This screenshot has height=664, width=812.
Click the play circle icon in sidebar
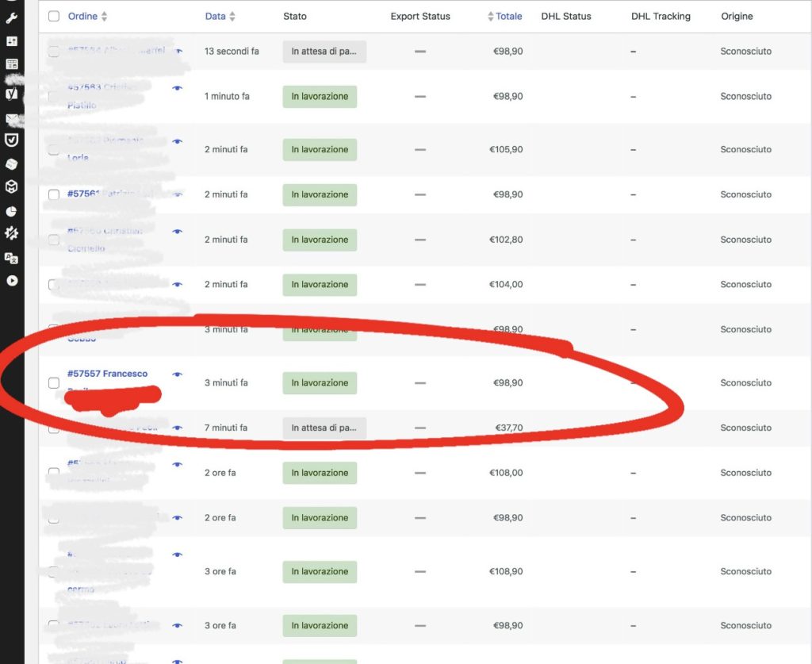tap(11, 281)
